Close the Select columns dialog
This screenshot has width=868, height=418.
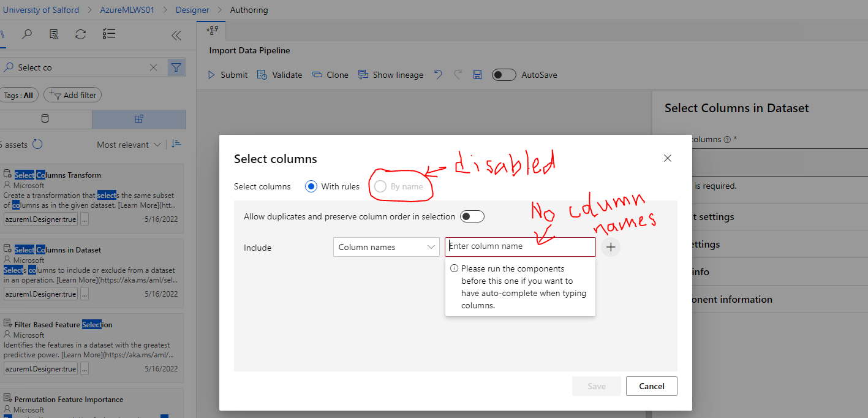(668, 158)
